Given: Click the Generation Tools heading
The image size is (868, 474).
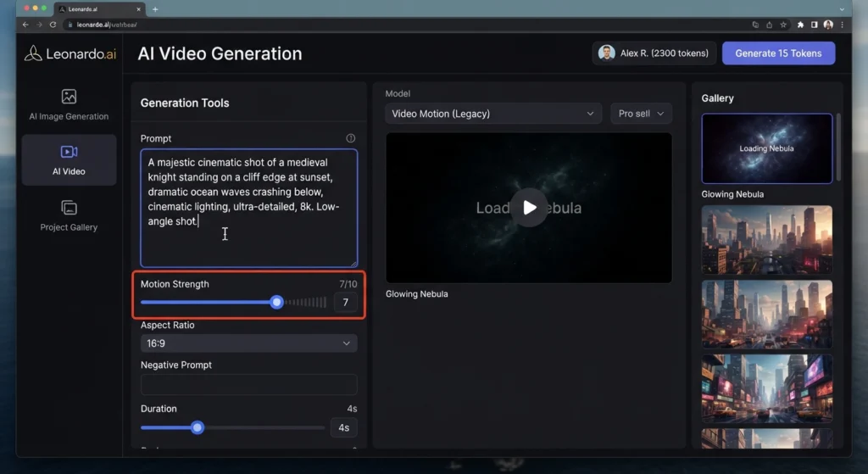Looking at the screenshot, I should click(184, 103).
